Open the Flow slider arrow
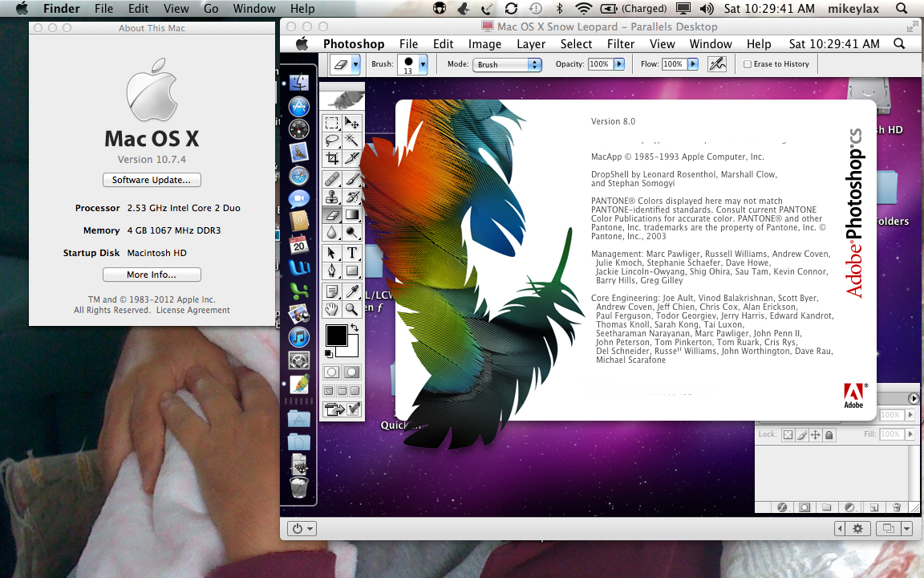The image size is (924, 578). coord(692,63)
